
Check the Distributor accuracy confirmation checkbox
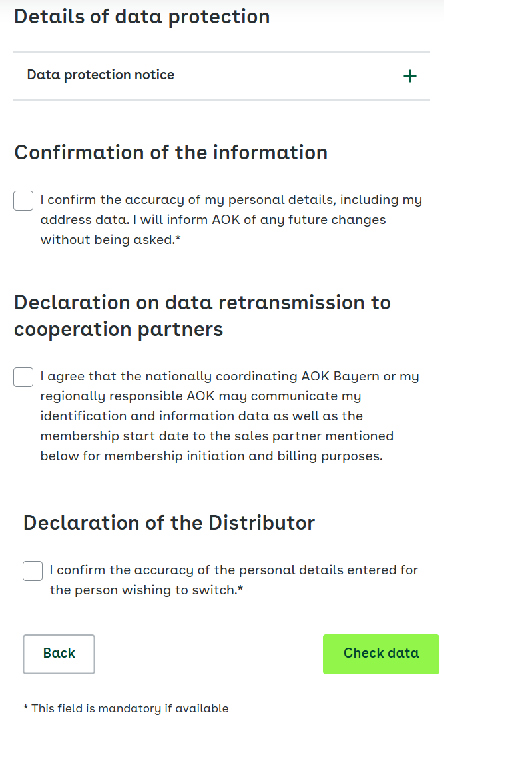[33, 571]
